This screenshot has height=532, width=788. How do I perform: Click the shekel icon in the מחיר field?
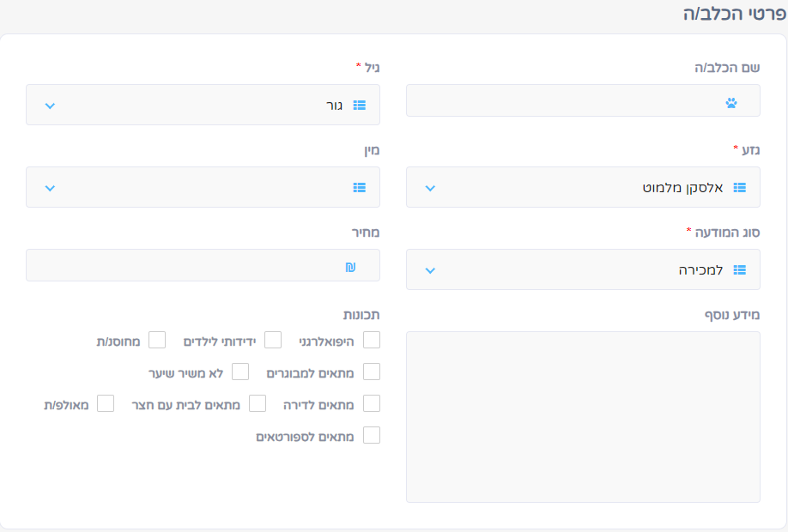pyautogui.click(x=350, y=267)
